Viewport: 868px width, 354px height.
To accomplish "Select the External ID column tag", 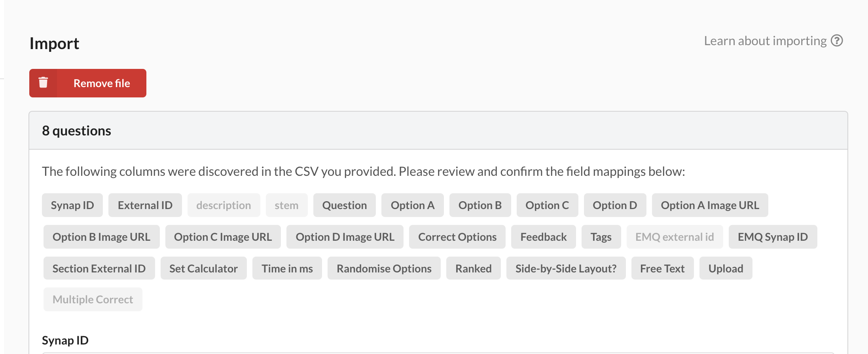I will coord(145,205).
